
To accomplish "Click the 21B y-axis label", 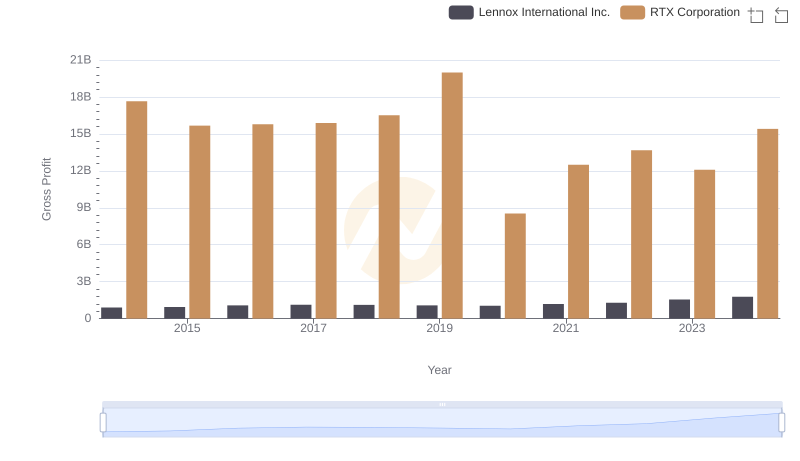I will tap(81, 60).
